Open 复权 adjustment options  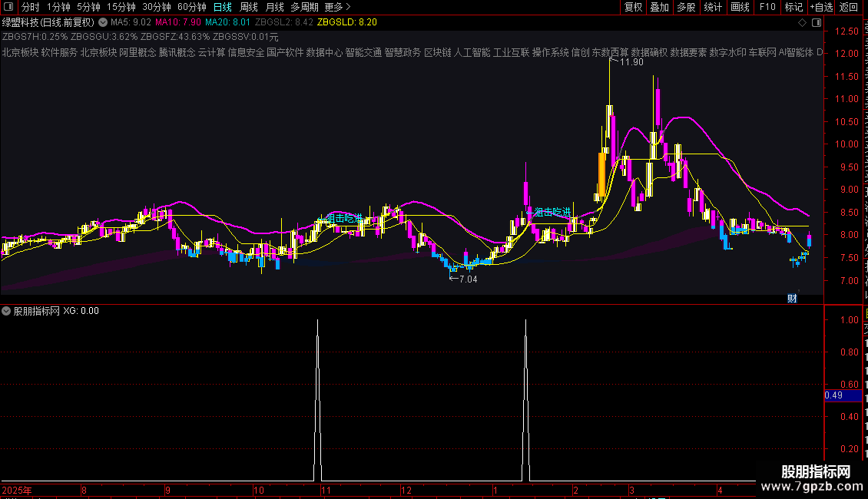coord(633,7)
